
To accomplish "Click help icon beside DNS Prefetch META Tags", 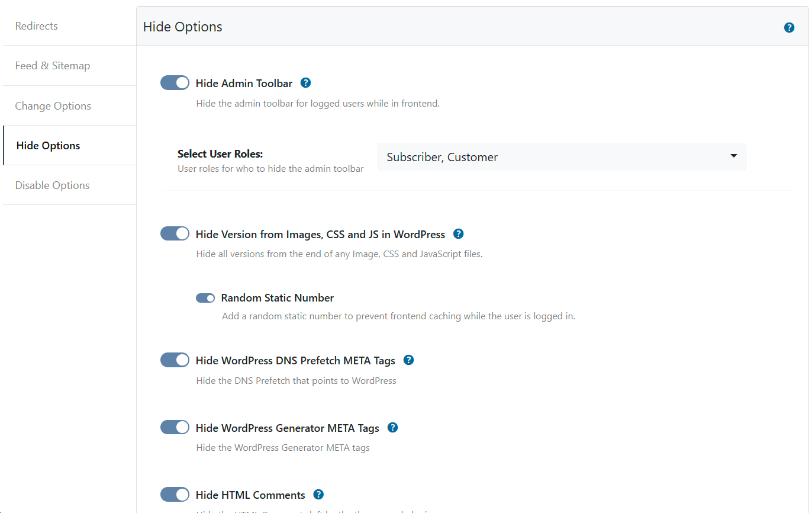I will pos(408,360).
